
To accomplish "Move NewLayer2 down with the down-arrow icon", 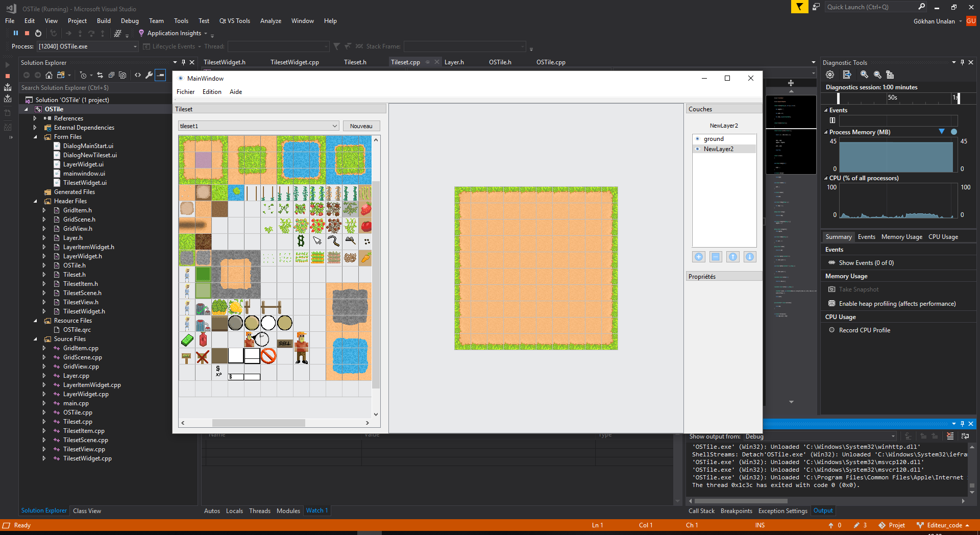I will [750, 257].
